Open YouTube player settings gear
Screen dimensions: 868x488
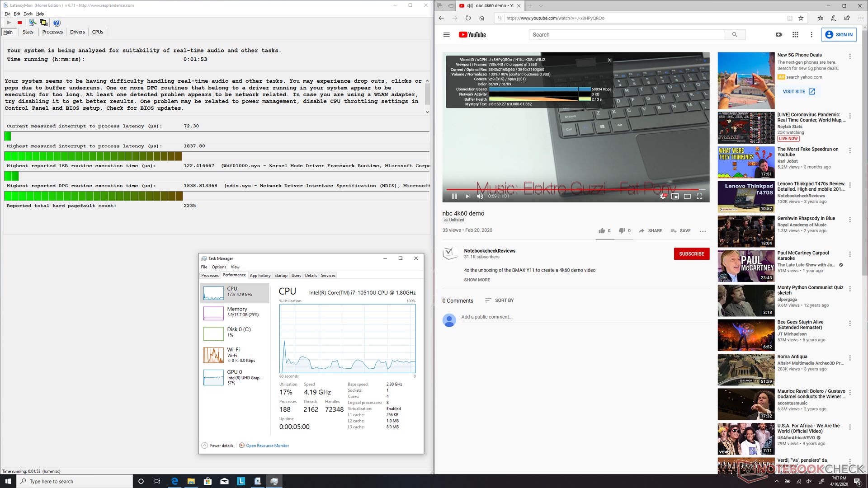[662, 196]
